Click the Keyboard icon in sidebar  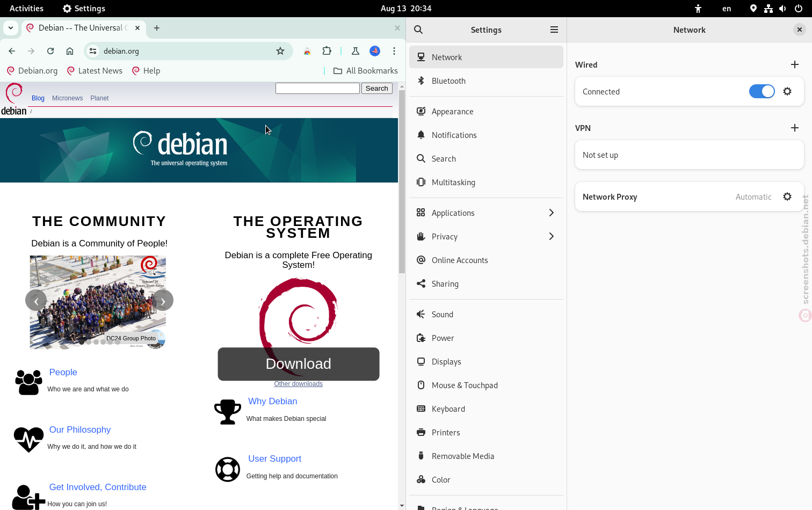(x=421, y=409)
